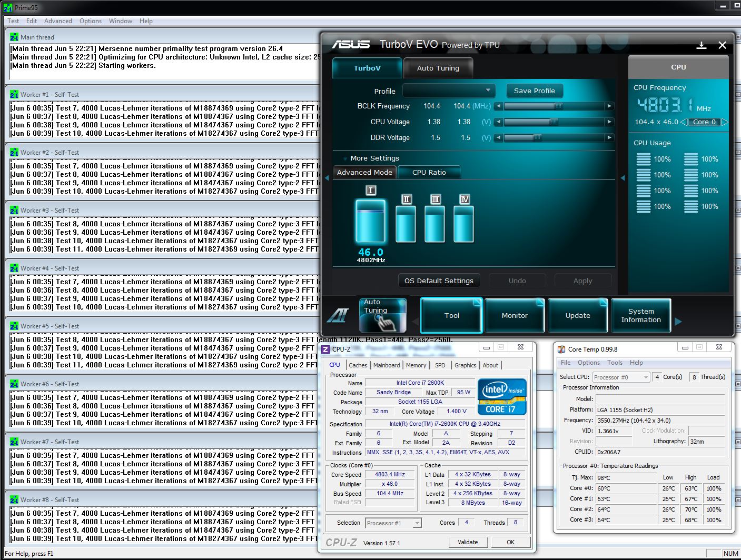Click right arrow of DDR Voltage slider
Viewport: 741px width, 560px height.
(x=609, y=138)
